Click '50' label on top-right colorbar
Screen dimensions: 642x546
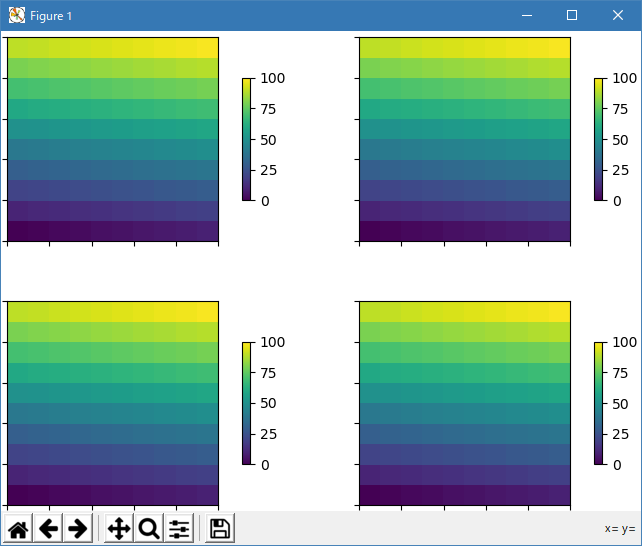tap(620, 140)
